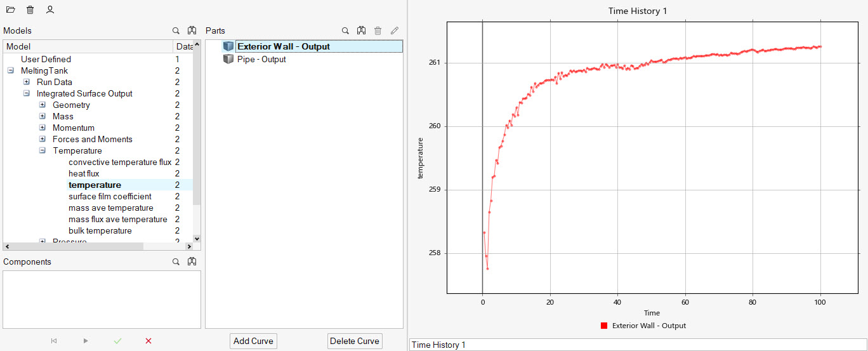
Task: Select the heat flux tree item
Action: [84, 174]
